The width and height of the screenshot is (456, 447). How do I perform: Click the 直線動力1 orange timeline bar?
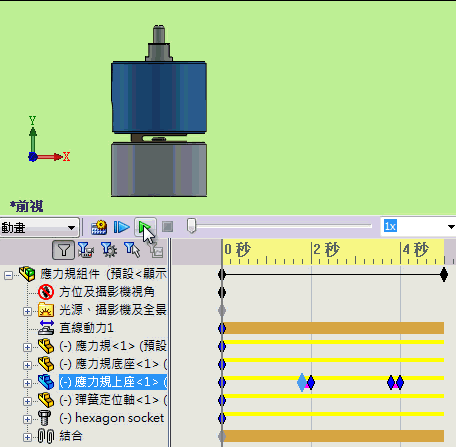tap(333, 328)
